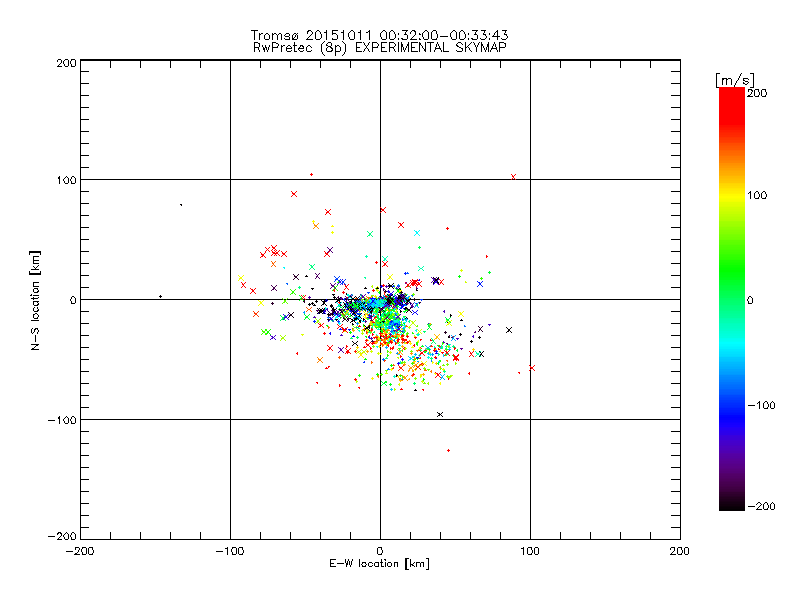Viewport: 800px width, 600px height.
Task: Click the N-S location [km] axis label
Action: (x=36, y=300)
